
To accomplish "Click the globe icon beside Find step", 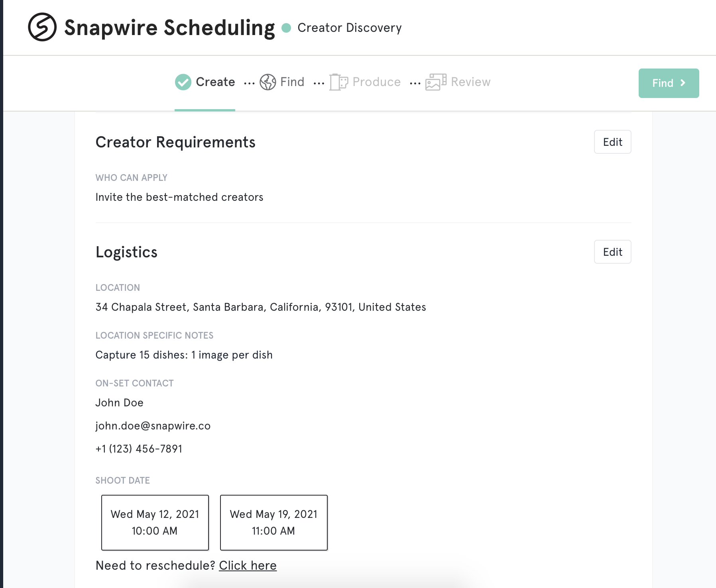I will 268,82.
